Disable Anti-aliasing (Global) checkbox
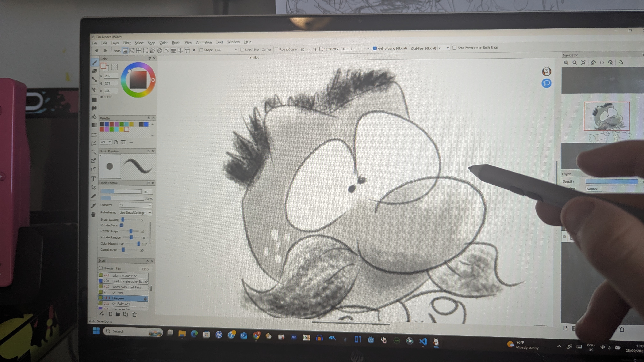Screen dimensions: 644x362 pyautogui.click(x=375, y=49)
